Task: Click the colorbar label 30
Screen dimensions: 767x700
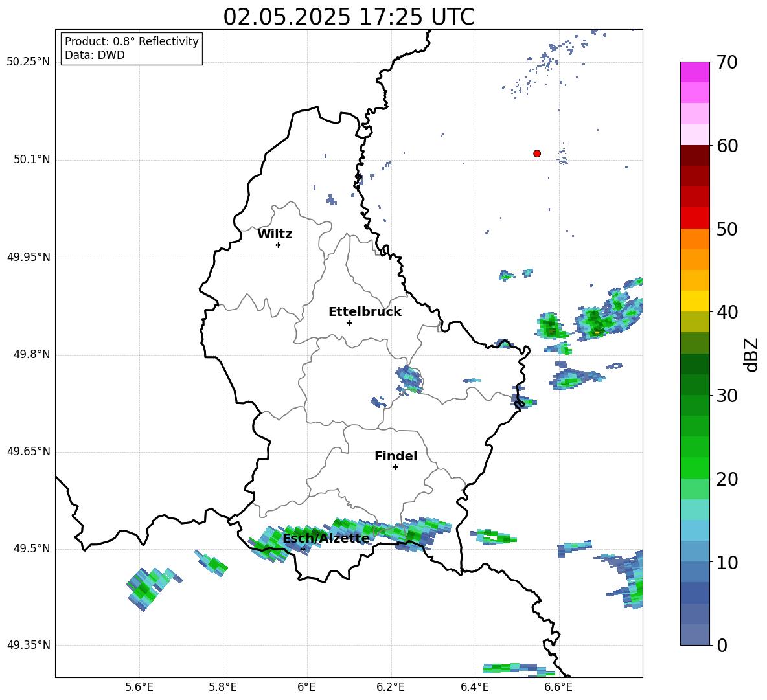Action: [727, 396]
